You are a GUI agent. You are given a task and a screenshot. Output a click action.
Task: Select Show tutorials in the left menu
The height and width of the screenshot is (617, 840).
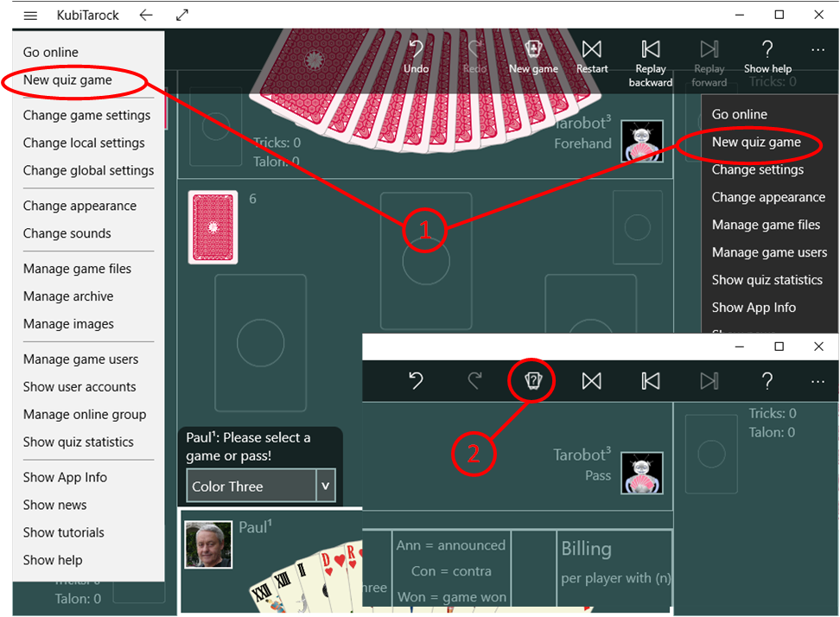(63, 532)
